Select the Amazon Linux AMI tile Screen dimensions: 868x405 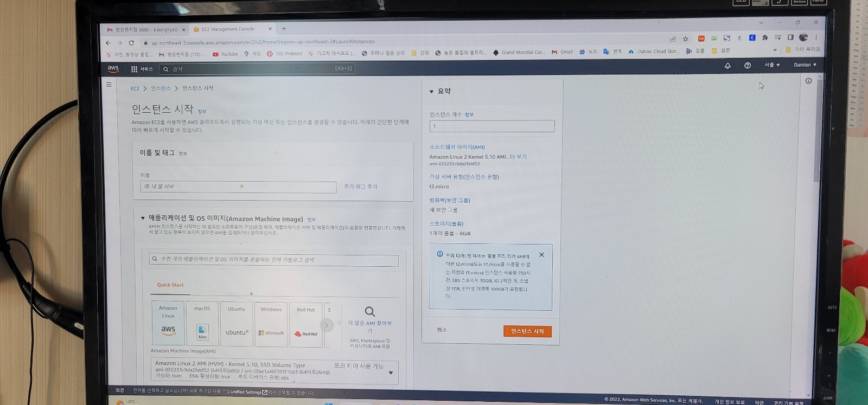point(168,323)
